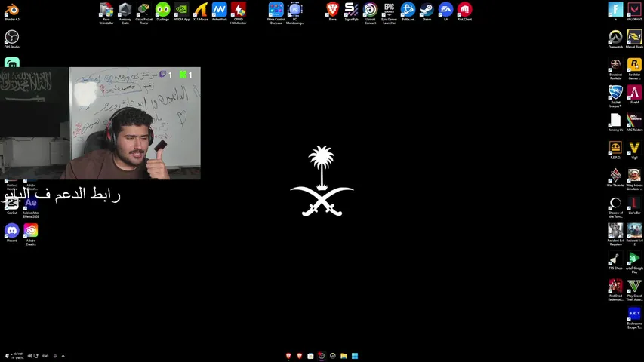Launch Resident Evil 2 shortcut
The image size is (644, 362).
634,235
